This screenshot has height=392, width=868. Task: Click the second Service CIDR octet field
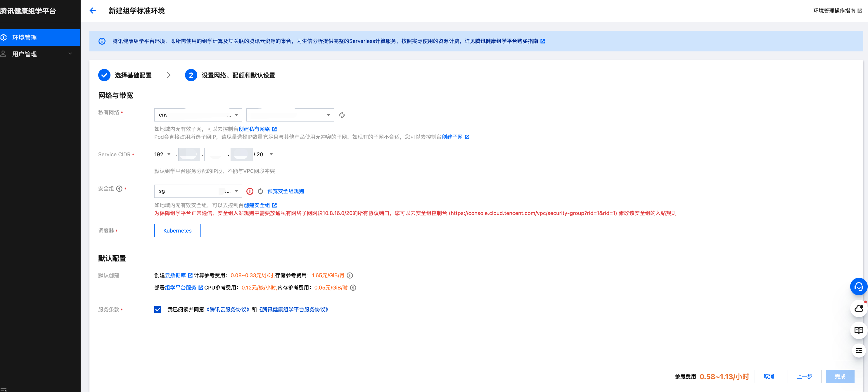(189, 154)
